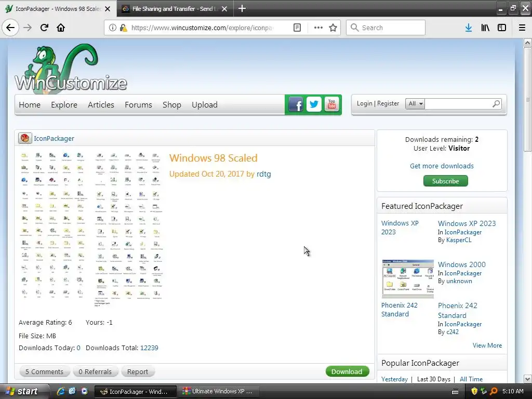Image resolution: width=532 pixels, height=399 pixels.
Task: Click the page scrollbar down arrow
Action: click(527, 379)
